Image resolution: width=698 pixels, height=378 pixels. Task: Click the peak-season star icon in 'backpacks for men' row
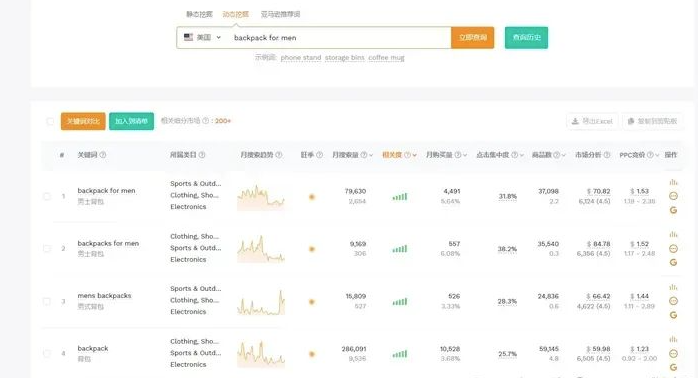(312, 249)
